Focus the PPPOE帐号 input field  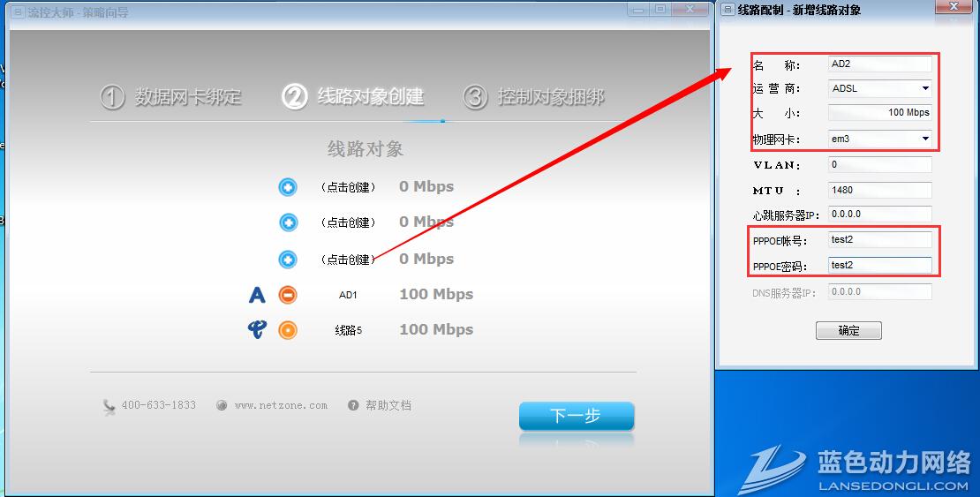pyautogui.click(x=879, y=240)
